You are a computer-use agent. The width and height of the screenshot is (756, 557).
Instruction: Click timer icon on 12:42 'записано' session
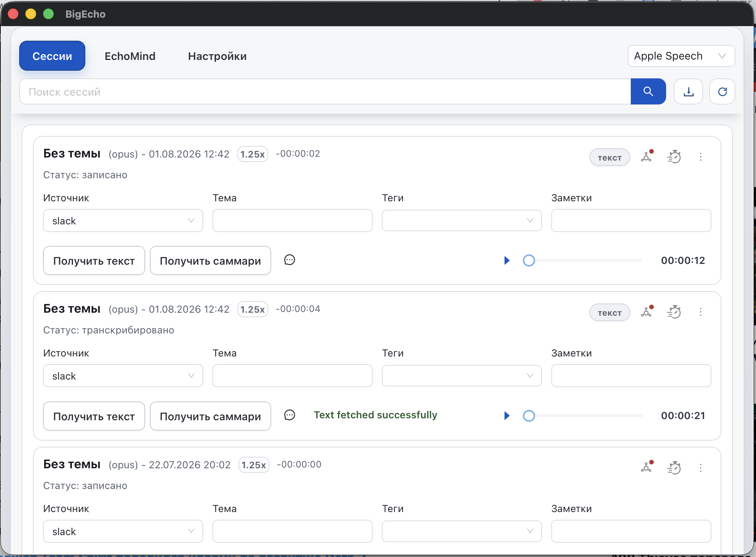pos(674,157)
